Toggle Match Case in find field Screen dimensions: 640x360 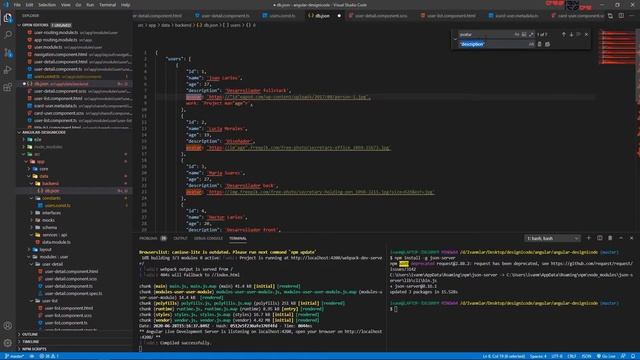pos(517,35)
